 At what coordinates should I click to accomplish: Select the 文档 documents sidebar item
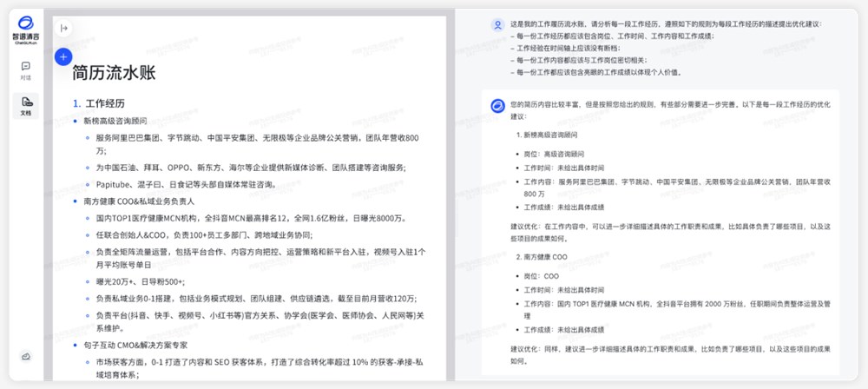pos(25,105)
